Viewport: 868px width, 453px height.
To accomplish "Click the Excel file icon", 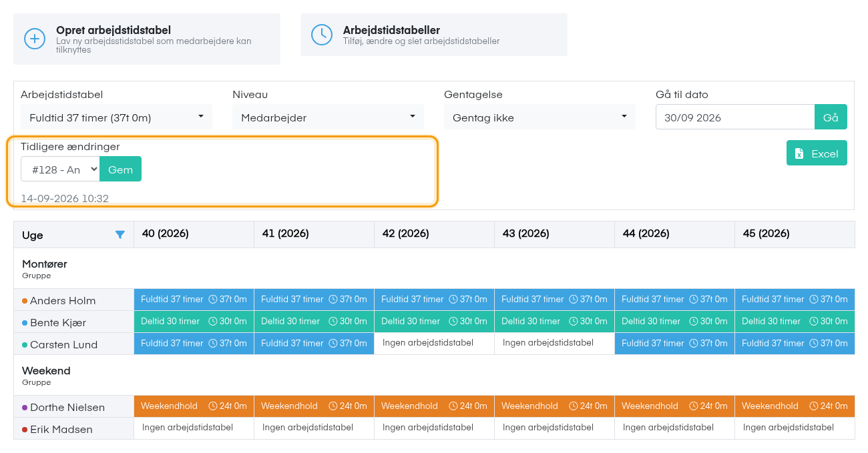I will pyautogui.click(x=799, y=153).
